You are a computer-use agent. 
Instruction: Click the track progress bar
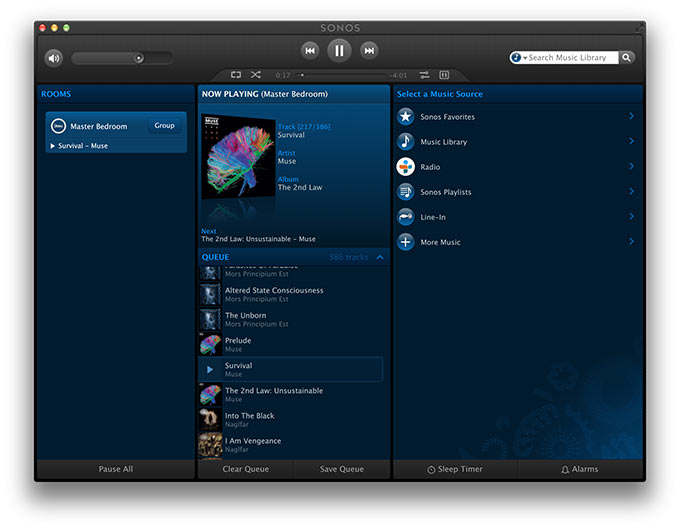[x=343, y=75]
